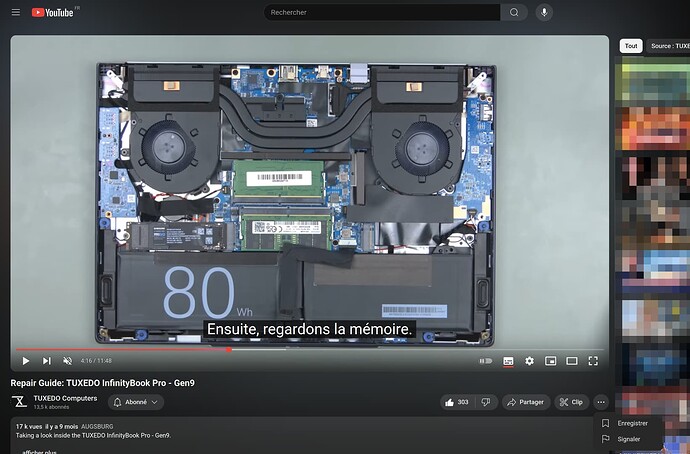The height and width of the screenshot is (454, 690).
Task: Play the video
Action: [x=26, y=361]
